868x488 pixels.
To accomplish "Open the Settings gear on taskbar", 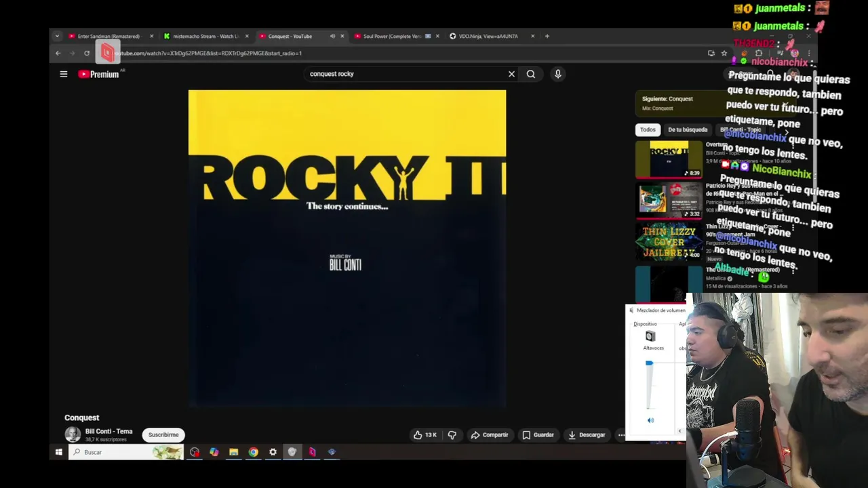I will pos(273,452).
